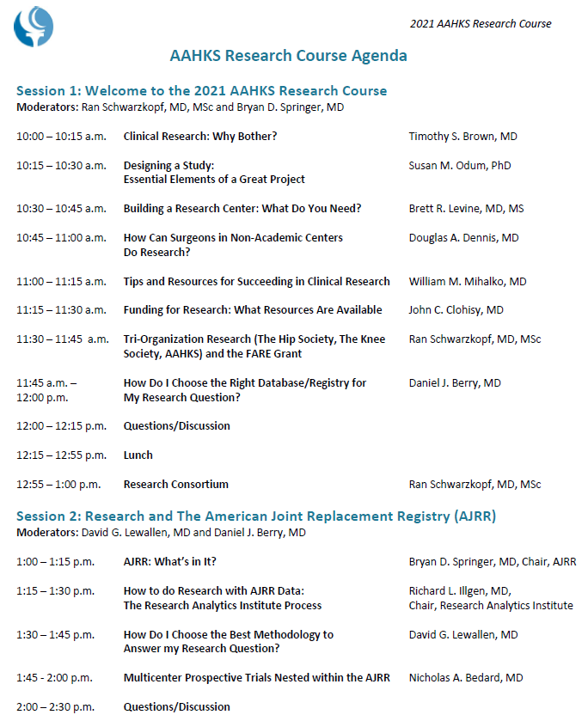This screenshot has width=588, height=727.
Task: Click speaker William M. Mihalko, MD
Action: (468, 282)
